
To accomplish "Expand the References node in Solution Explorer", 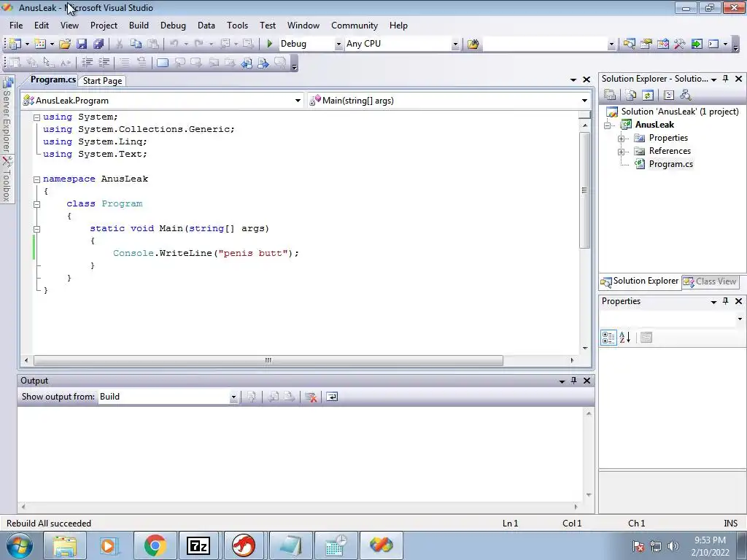I will pos(622,152).
